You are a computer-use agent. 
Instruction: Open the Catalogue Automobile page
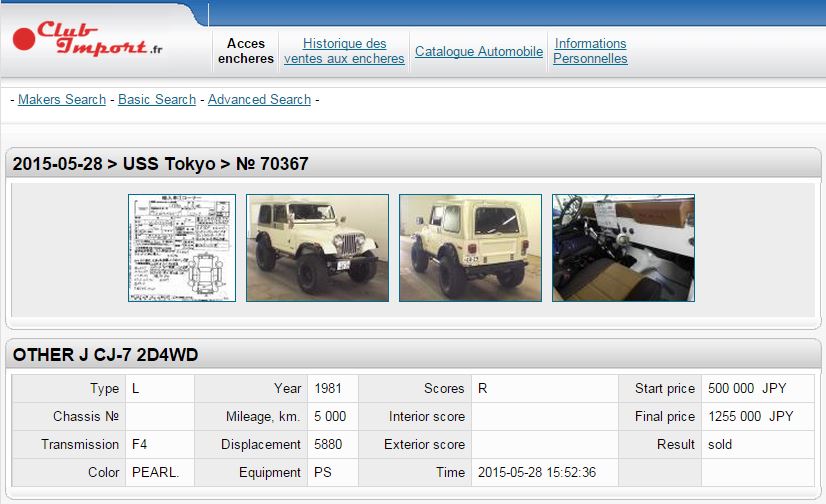tap(479, 51)
